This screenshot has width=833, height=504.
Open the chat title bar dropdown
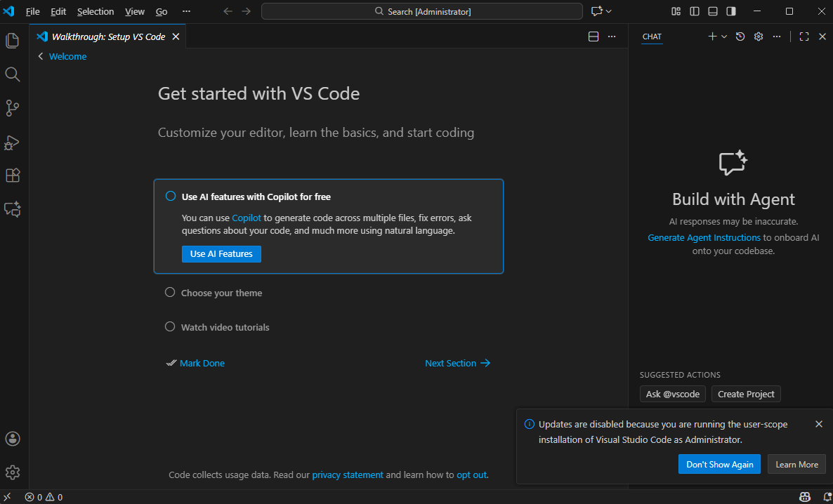coord(608,11)
